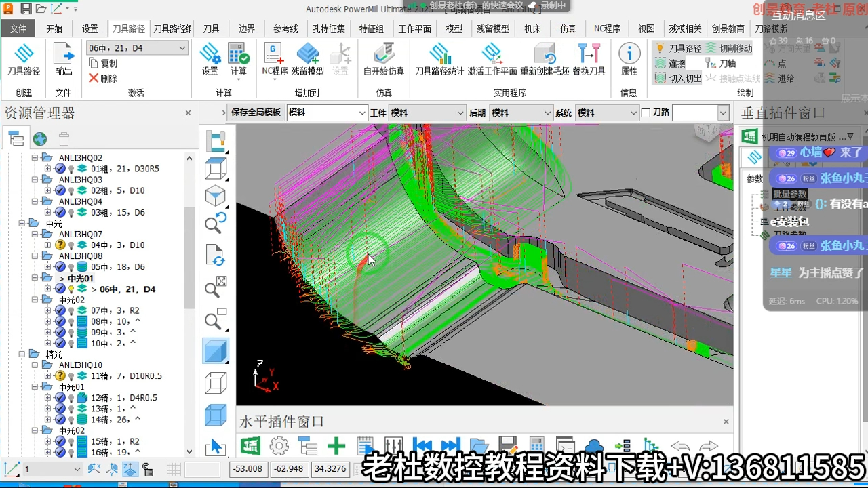Select the wireframe cube view icon
The width and height of the screenshot is (868, 488).
click(x=216, y=383)
